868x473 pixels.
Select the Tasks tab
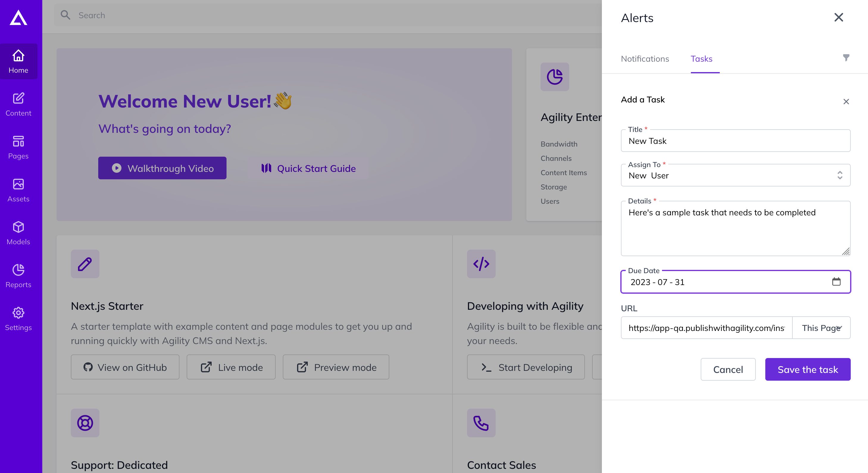(x=702, y=59)
